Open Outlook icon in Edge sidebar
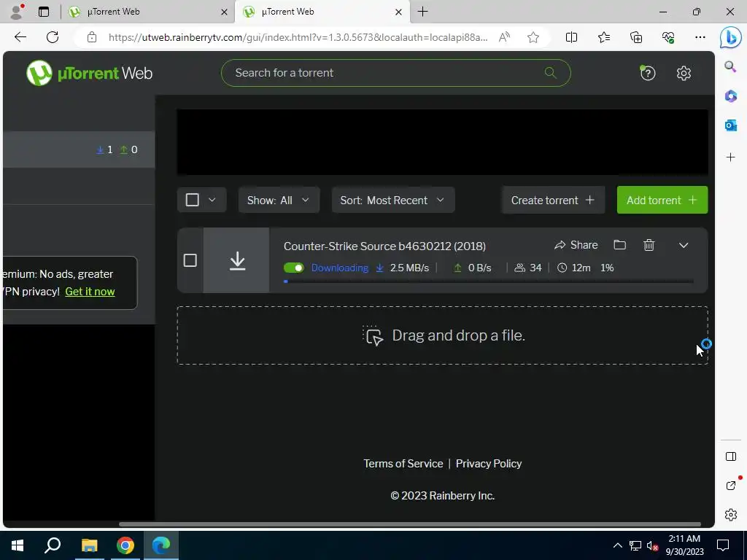The width and height of the screenshot is (747, 560). click(x=730, y=125)
